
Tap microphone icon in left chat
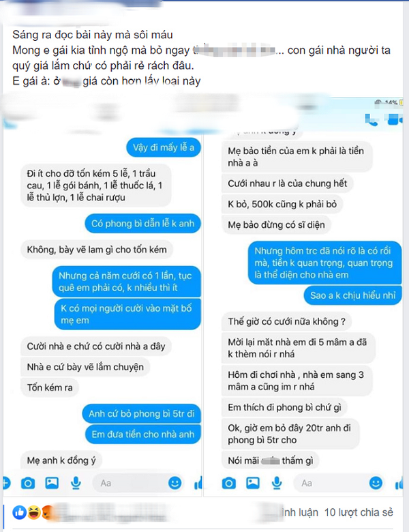click(x=76, y=483)
